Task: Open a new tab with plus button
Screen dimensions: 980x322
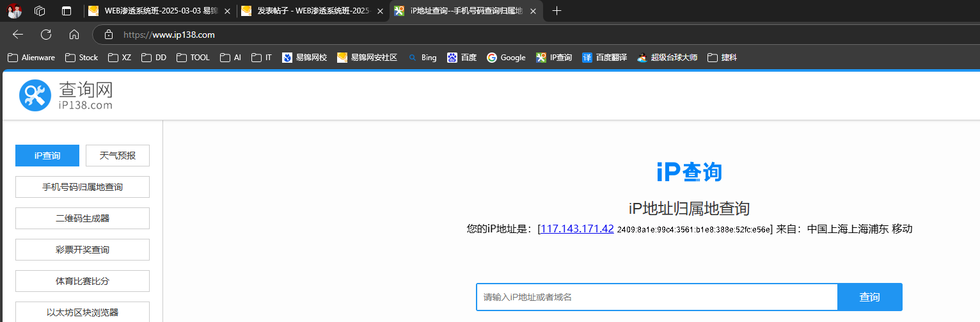Action: pyautogui.click(x=557, y=11)
